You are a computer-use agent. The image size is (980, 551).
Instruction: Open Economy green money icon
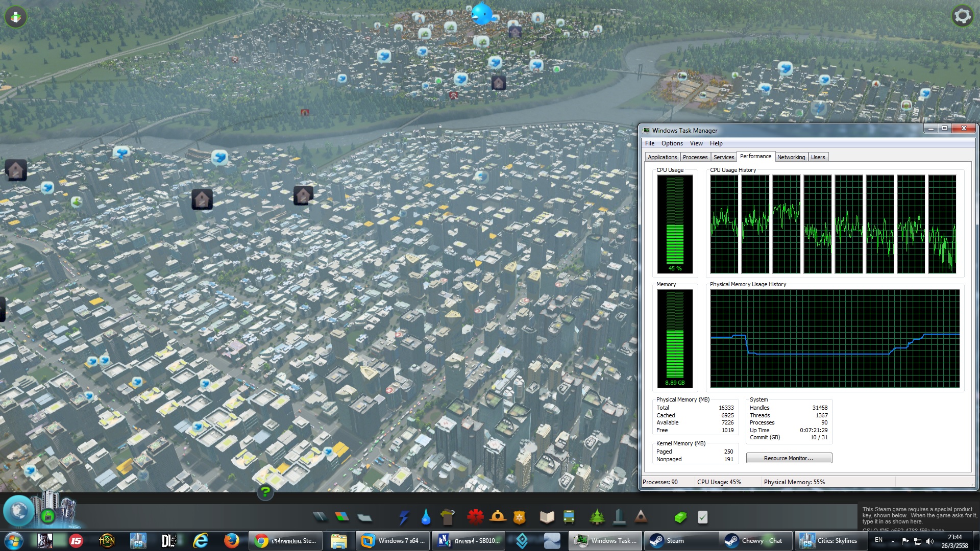coord(680,517)
